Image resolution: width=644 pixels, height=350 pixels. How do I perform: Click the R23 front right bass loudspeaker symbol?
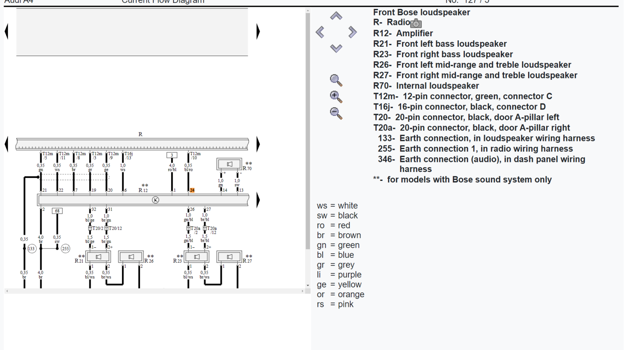pos(197,257)
